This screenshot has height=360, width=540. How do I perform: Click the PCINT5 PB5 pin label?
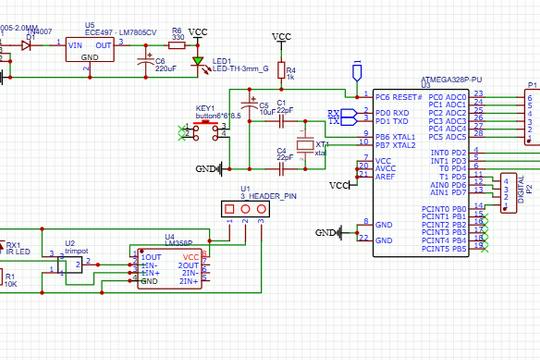coord(444,249)
